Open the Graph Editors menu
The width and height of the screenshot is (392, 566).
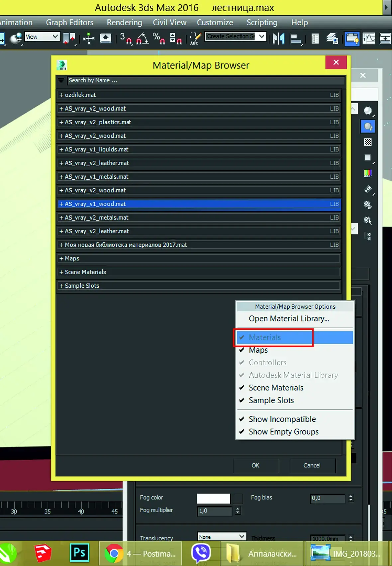coord(69,23)
